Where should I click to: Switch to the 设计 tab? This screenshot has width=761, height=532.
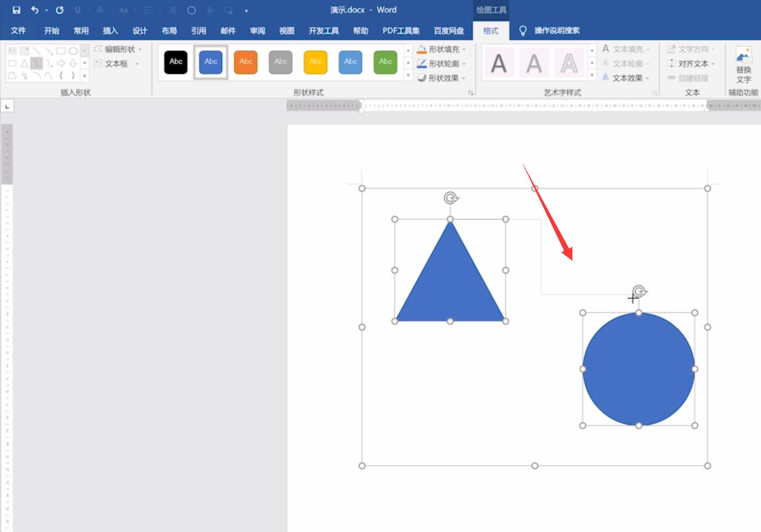140,31
